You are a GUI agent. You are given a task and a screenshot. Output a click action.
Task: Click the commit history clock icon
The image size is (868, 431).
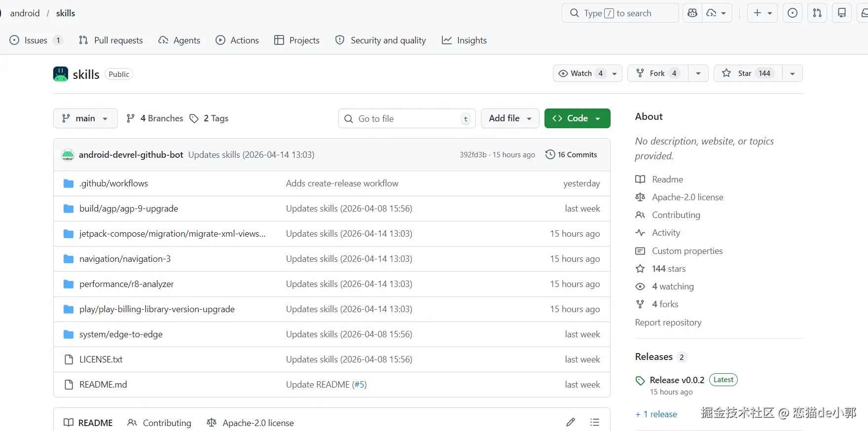(x=550, y=155)
